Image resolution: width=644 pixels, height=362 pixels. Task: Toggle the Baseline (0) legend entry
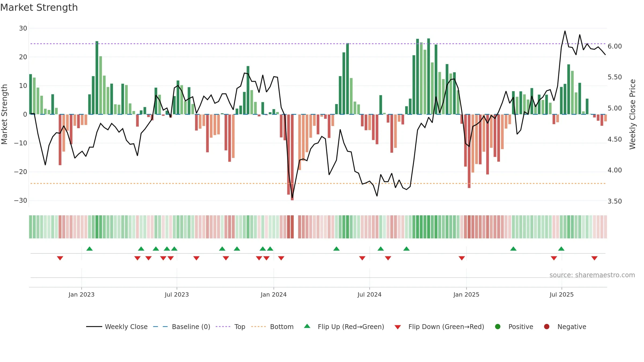pyautogui.click(x=181, y=327)
